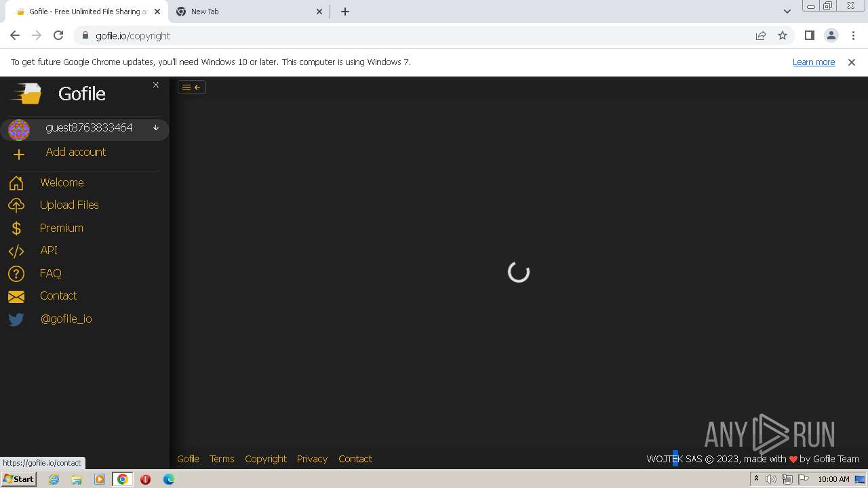Open Windows Explorer folder taskbar icon

pos(77,479)
